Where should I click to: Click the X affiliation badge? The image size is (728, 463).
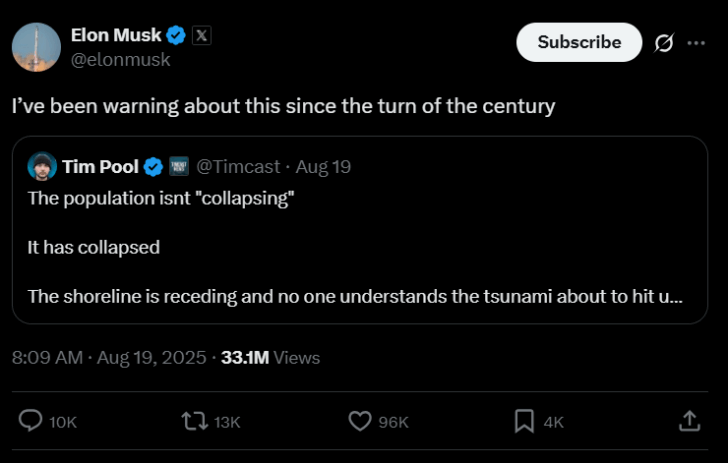(x=201, y=35)
